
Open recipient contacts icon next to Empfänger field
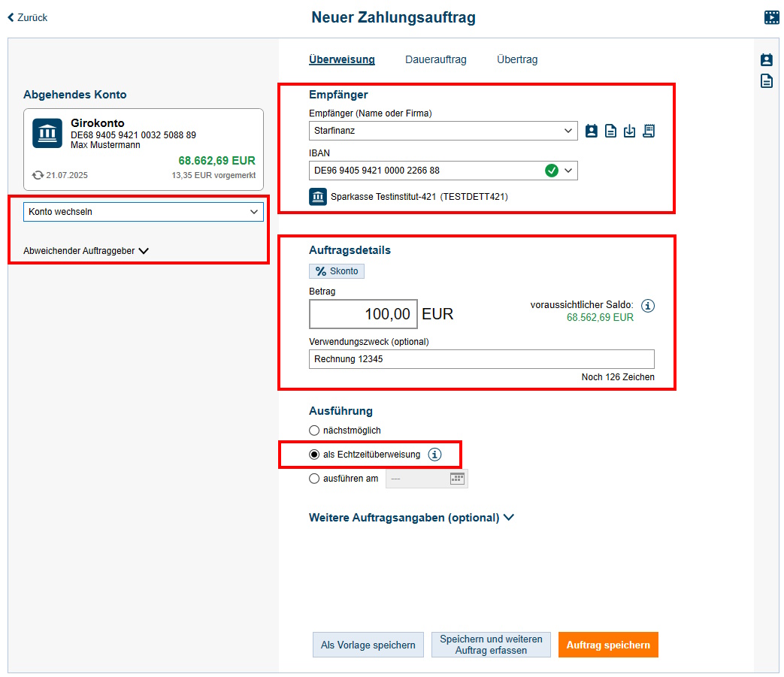coord(592,131)
